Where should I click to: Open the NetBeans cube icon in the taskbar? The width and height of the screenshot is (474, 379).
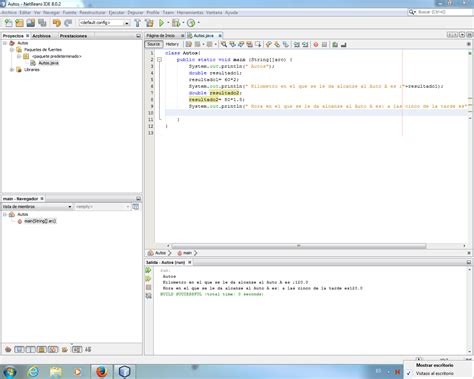124,371
